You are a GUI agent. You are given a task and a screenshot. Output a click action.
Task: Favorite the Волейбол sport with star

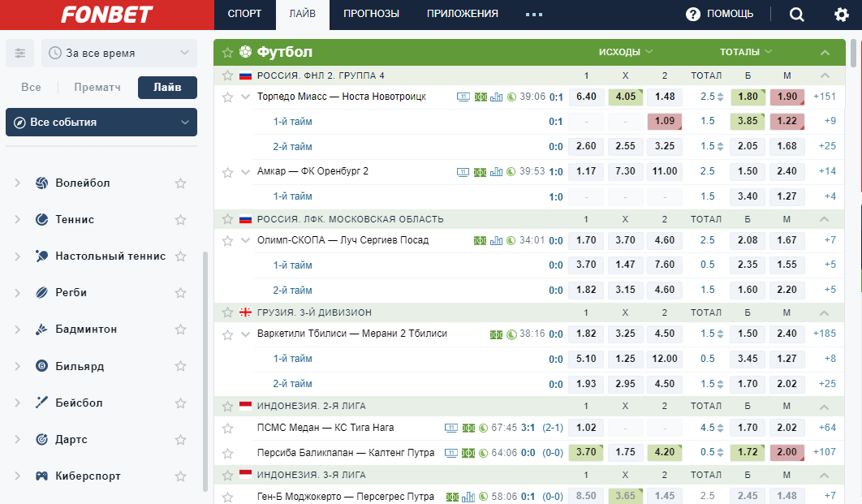click(180, 183)
